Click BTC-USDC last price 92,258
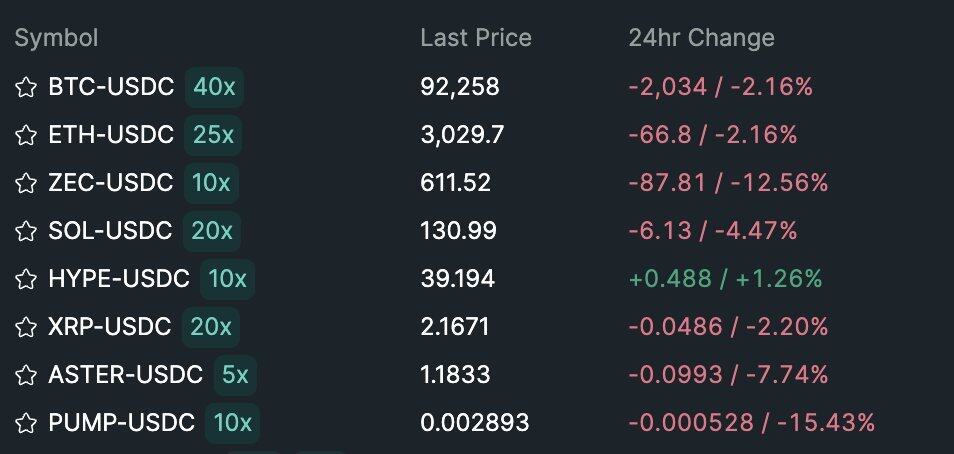This screenshot has height=454, width=954. (x=459, y=87)
